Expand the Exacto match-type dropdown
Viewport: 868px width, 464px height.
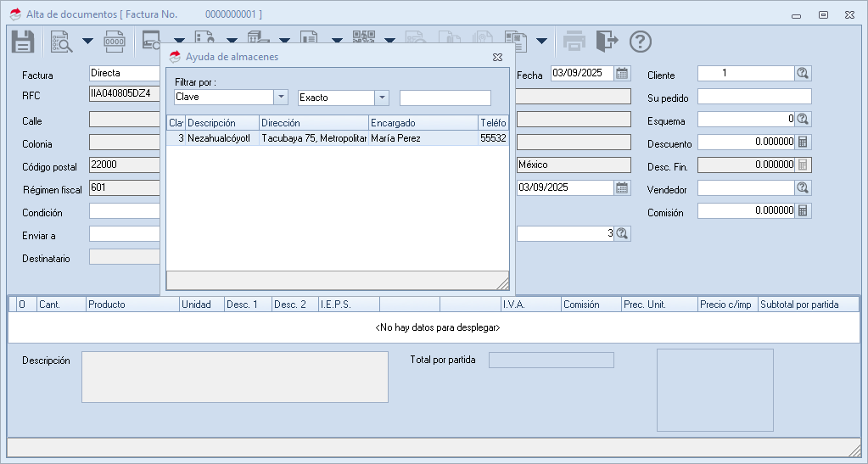[x=382, y=98]
